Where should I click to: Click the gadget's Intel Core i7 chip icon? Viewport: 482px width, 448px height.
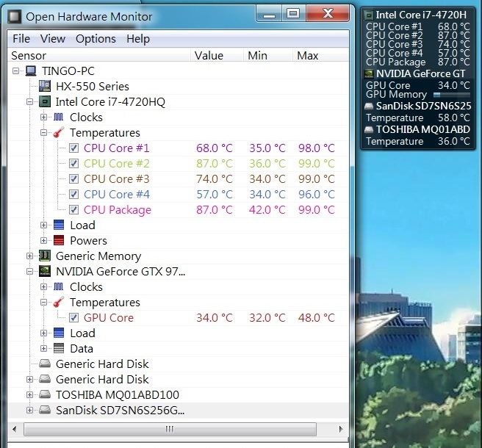[368, 15]
